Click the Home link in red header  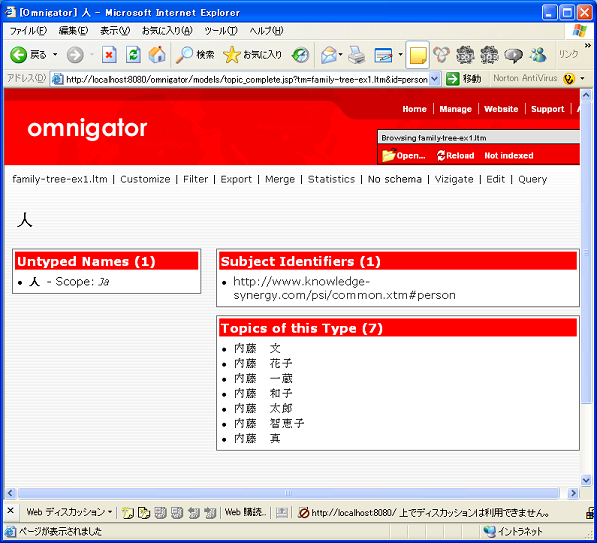(x=414, y=109)
